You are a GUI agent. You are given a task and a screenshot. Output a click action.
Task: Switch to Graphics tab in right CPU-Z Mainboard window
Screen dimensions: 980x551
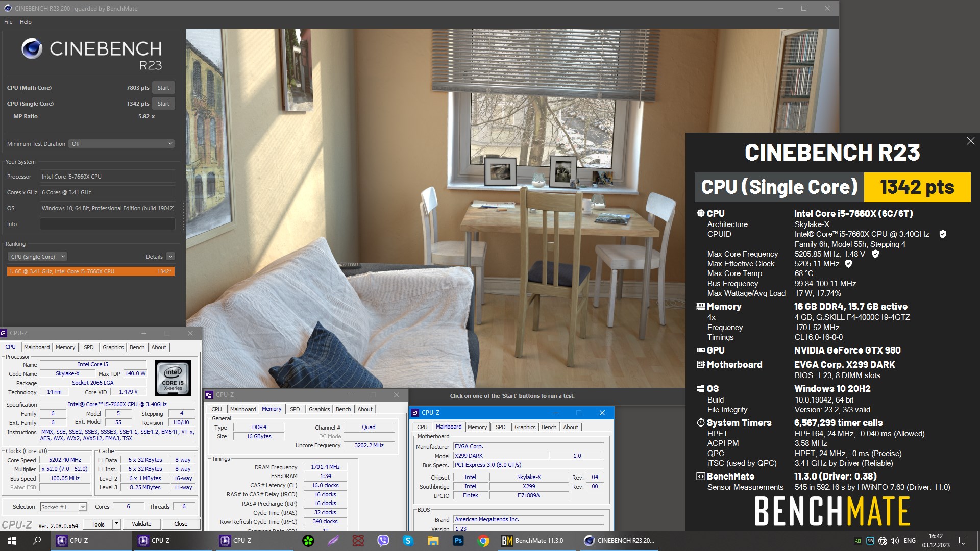(x=525, y=427)
